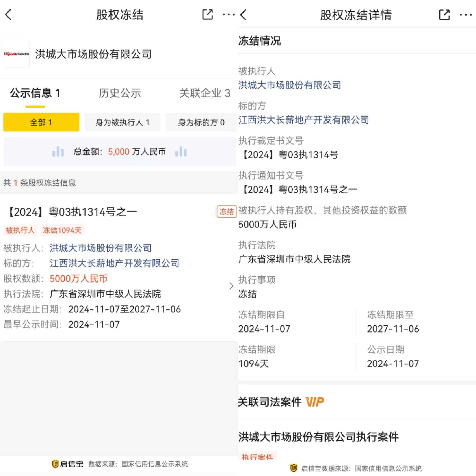Viewport: 476px width, 476px height.
Task: Tap 1094天 under 冻结期限
Action: (253, 364)
